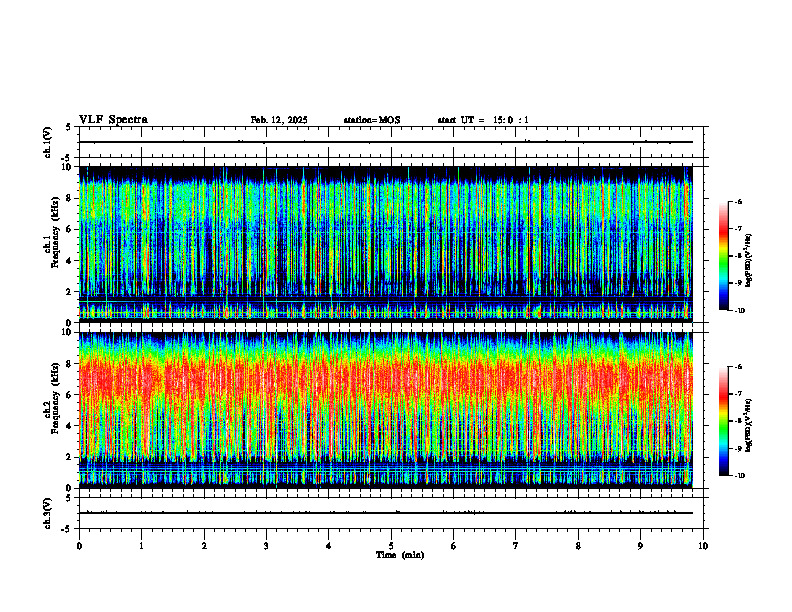The height and width of the screenshot is (612, 792).
Task: Click the time axis tick label "2"
Action: point(204,546)
